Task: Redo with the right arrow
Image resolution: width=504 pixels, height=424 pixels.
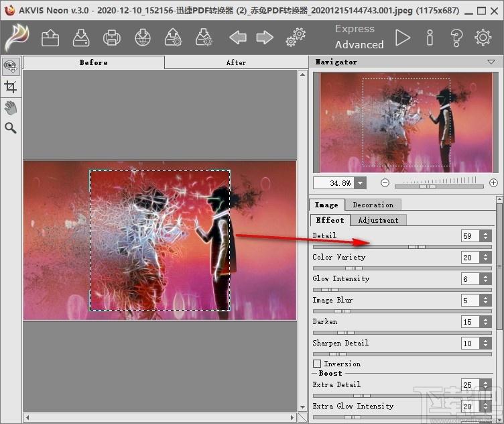Action: 265,38
